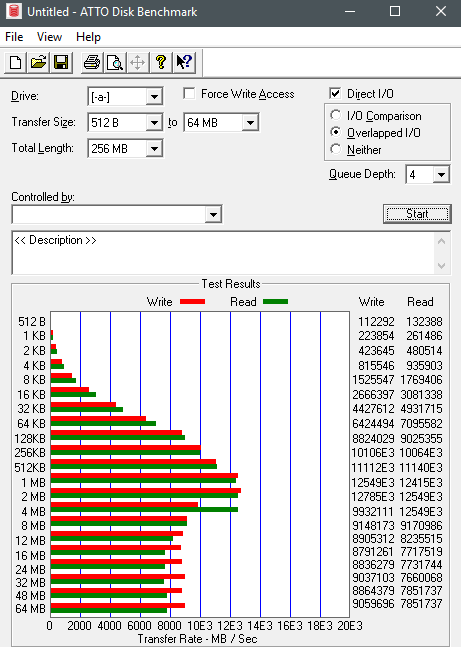Click the ATTO app icon in title bar
The image size is (461, 647).
pos(13,12)
